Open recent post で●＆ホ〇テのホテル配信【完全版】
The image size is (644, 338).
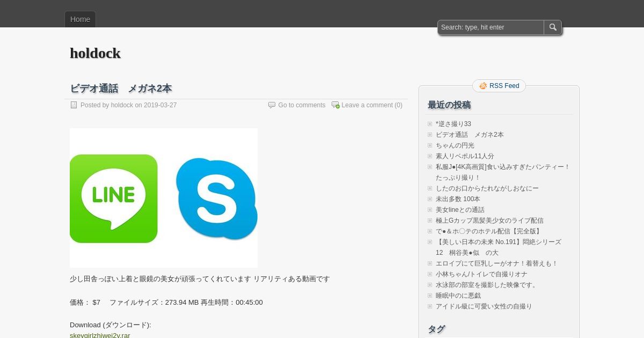coord(489,231)
